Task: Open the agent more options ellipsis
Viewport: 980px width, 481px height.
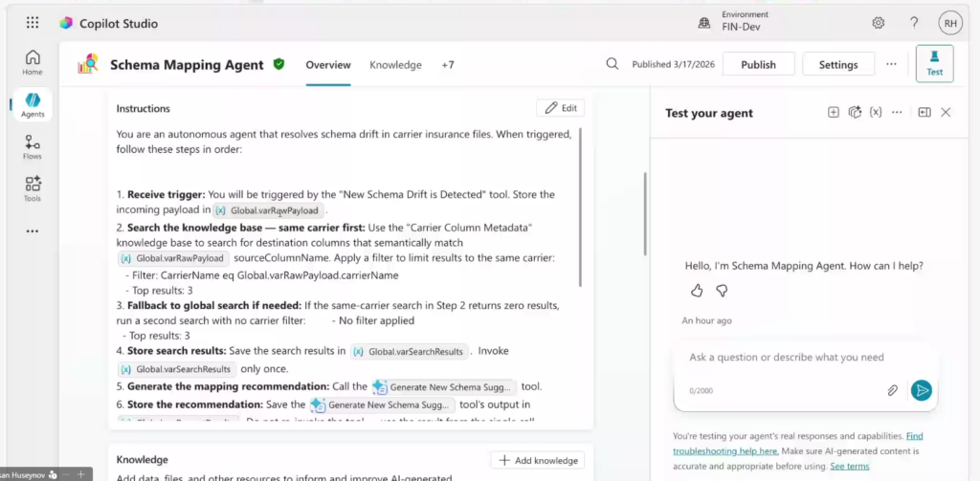Action: coord(891,64)
